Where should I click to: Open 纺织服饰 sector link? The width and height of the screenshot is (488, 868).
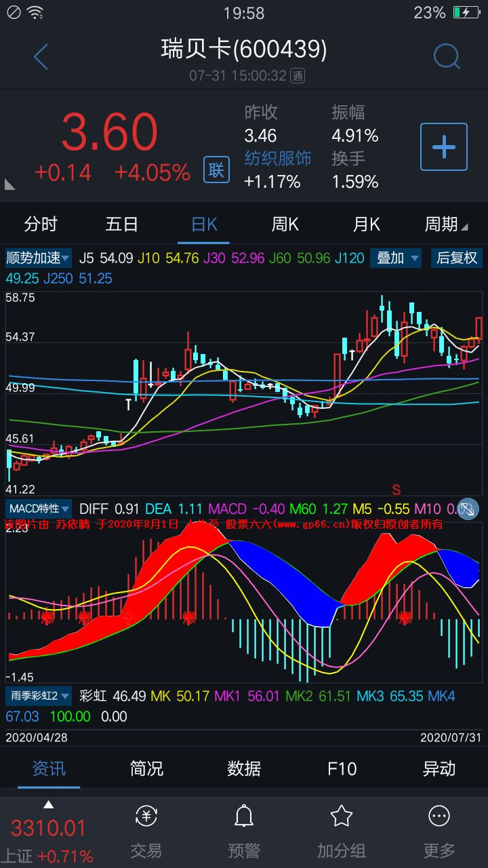coord(278,159)
